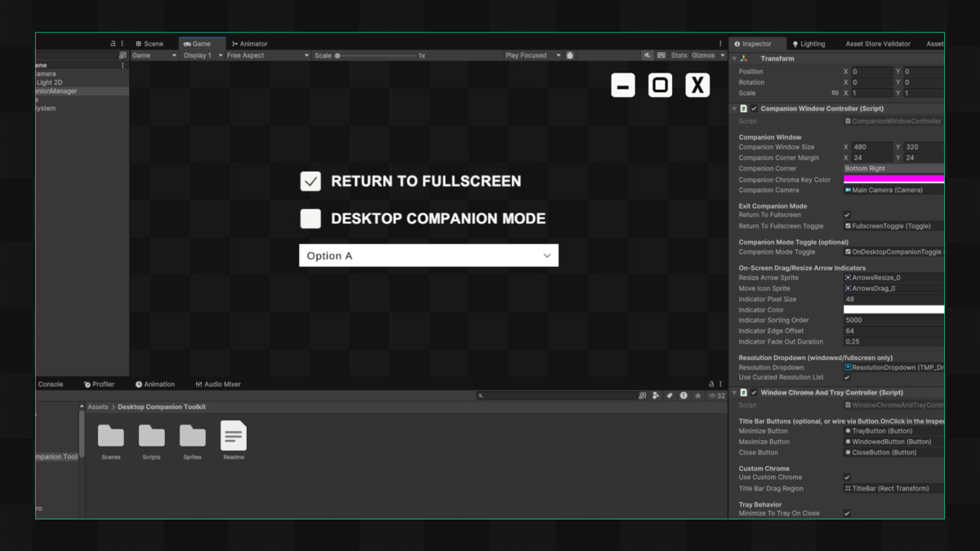Toggle Use Curated Resolution List checkbox
This screenshot has width=980, height=551.
pos(847,378)
